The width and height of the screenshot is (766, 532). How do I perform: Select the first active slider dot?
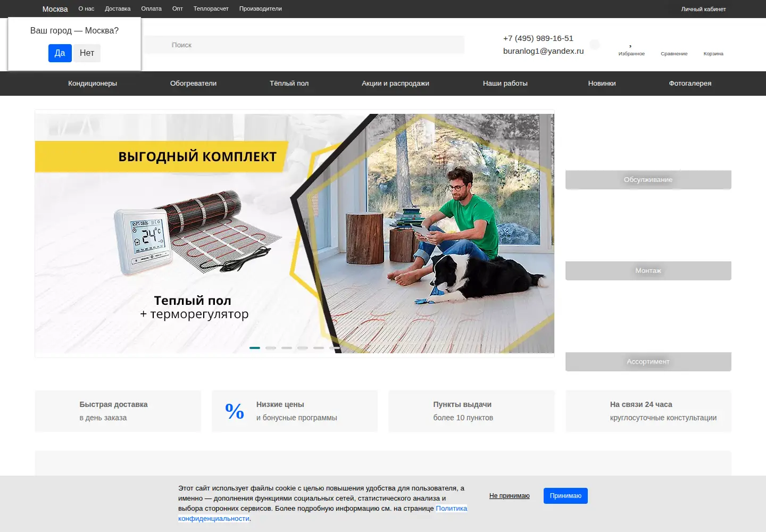point(255,348)
